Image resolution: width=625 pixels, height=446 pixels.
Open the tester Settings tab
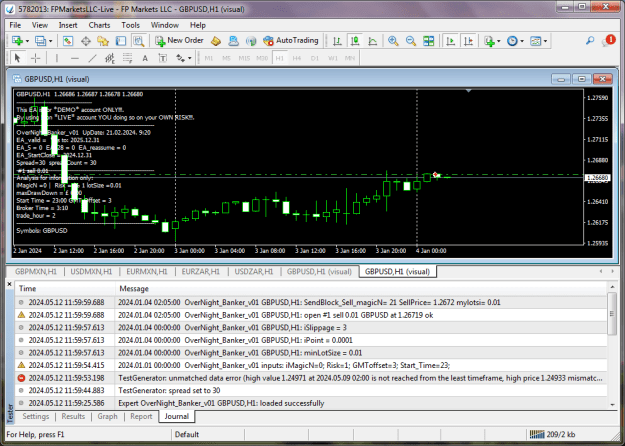point(35,417)
